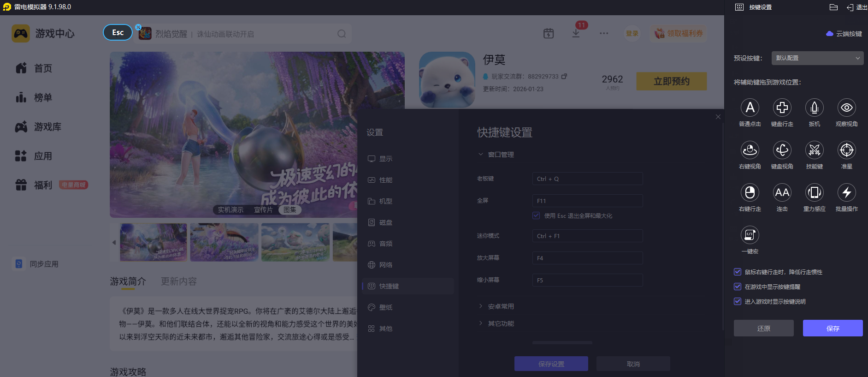Image resolution: width=868 pixels, height=377 pixels.
Task: Open 网络 settings category
Action: click(x=408, y=265)
